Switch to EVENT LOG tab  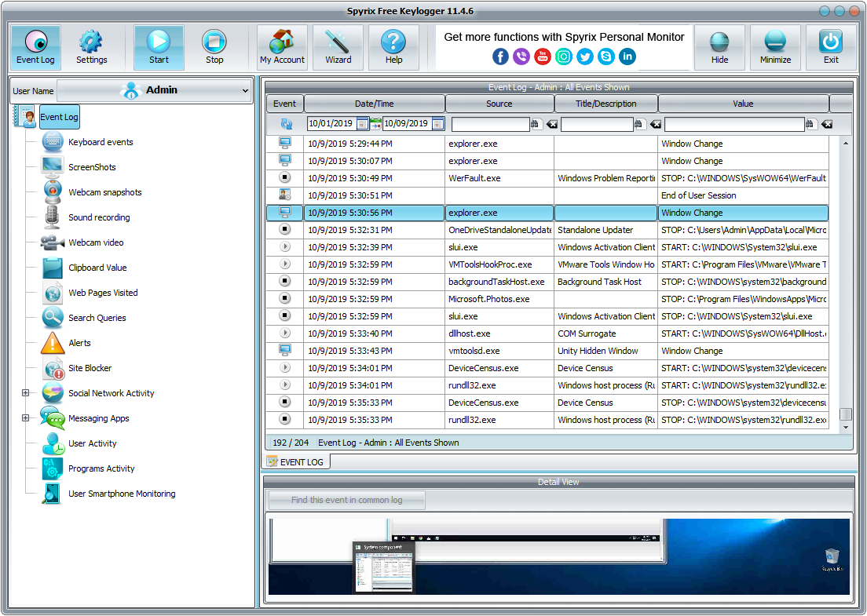tap(296, 462)
